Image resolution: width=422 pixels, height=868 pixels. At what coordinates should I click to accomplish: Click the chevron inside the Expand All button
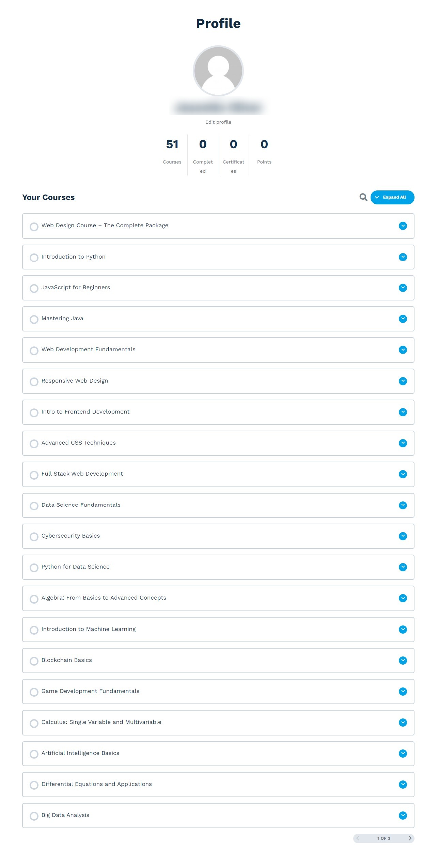click(x=377, y=197)
